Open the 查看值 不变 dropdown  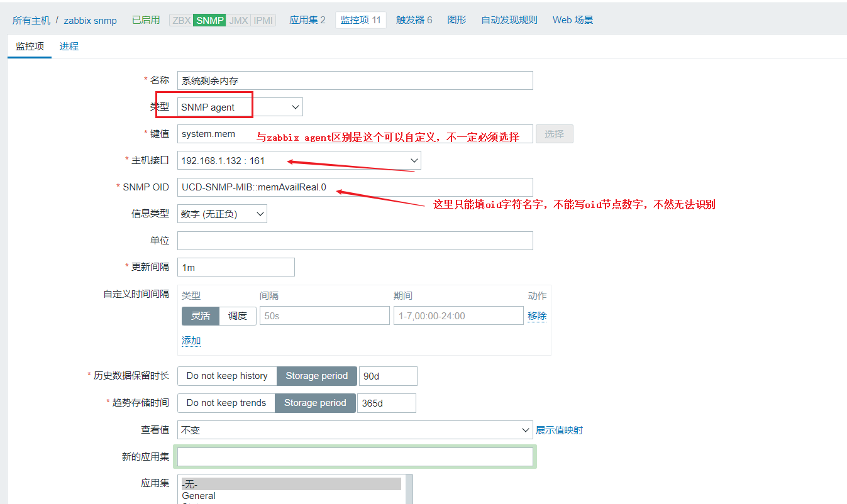point(355,430)
